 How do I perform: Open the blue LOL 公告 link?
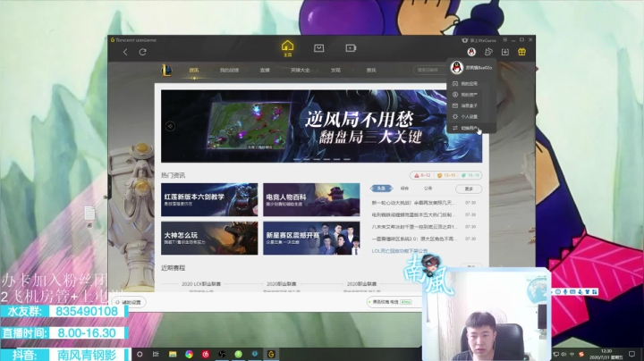pos(399,251)
